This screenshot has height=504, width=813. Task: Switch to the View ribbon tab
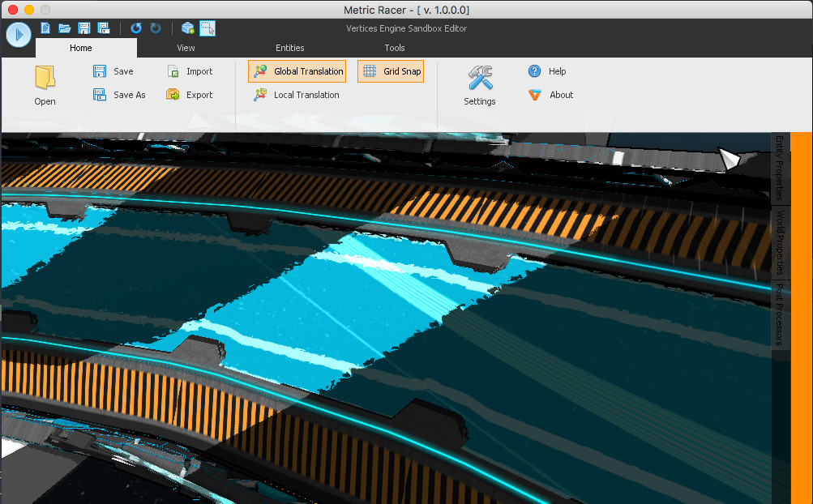[186, 48]
